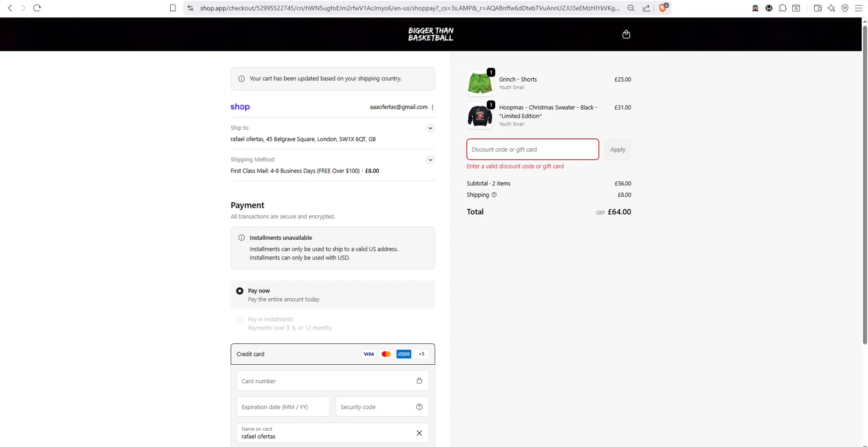Click the Card number field

(333, 381)
